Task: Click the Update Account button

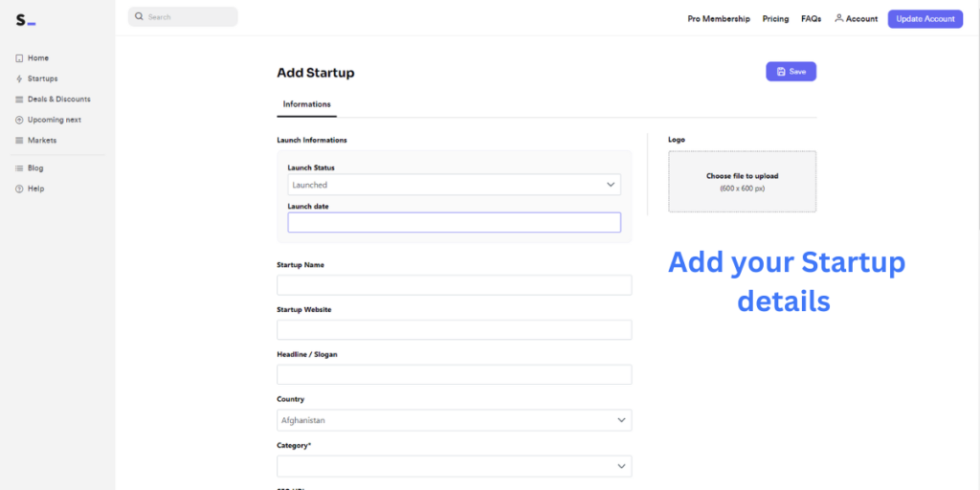Action: [925, 19]
